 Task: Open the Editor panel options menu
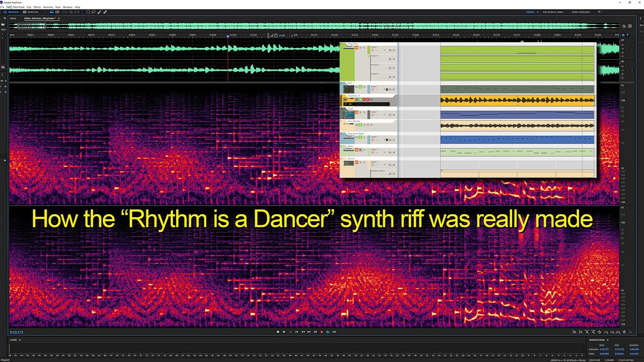click(x=59, y=19)
